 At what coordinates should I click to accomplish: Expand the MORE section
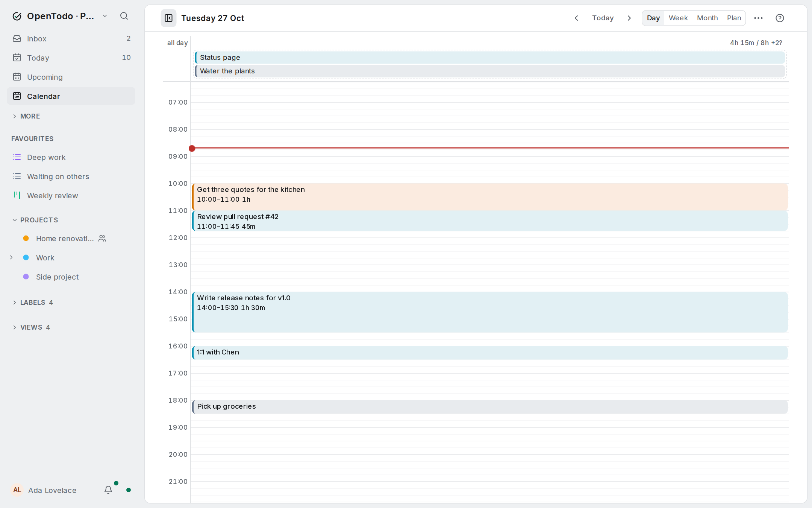coord(26,116)
